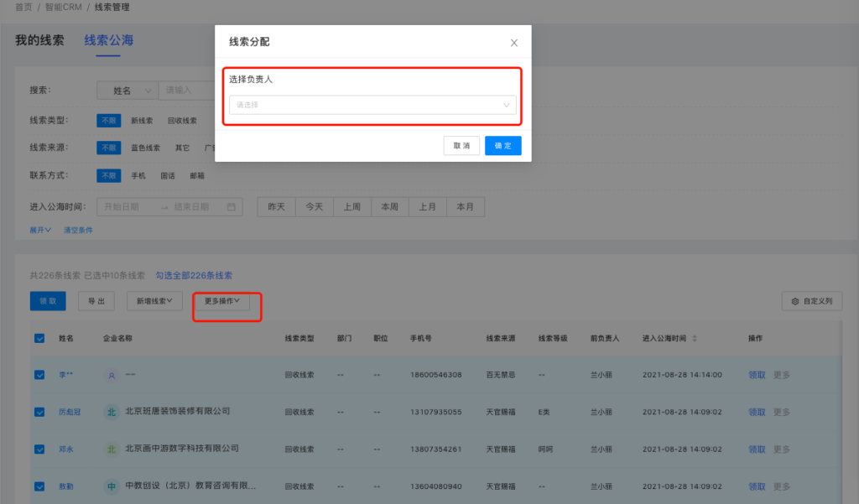The image size is (859, 504).
Task: Click the 确定 button in the dialog
Action: [x=502, y=146]
